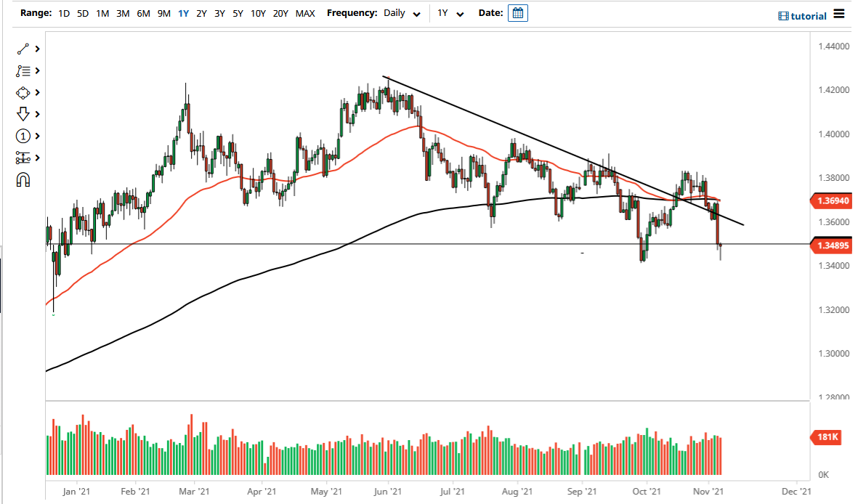Choose the arrow annotation tool
The width and height of the screenshot is (858, 504).
[21, 114]
